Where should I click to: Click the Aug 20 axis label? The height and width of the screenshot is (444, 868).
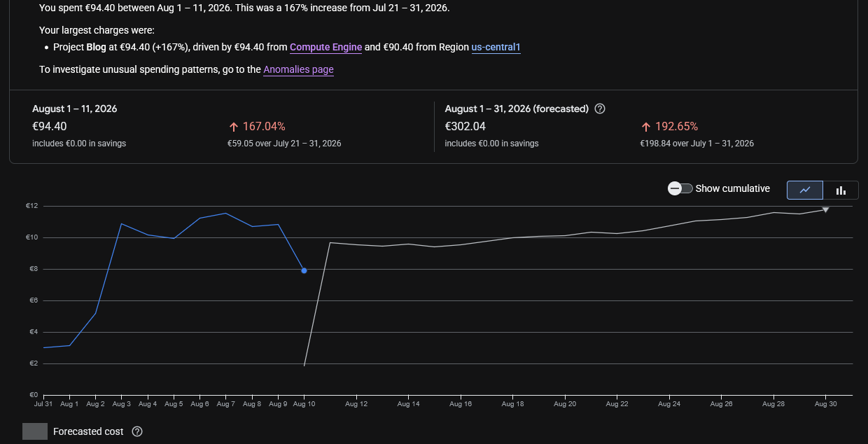coord(565,404)
